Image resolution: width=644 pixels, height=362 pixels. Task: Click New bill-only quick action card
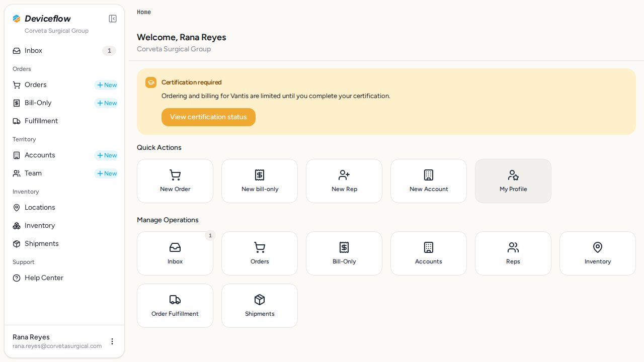point(260,181)
